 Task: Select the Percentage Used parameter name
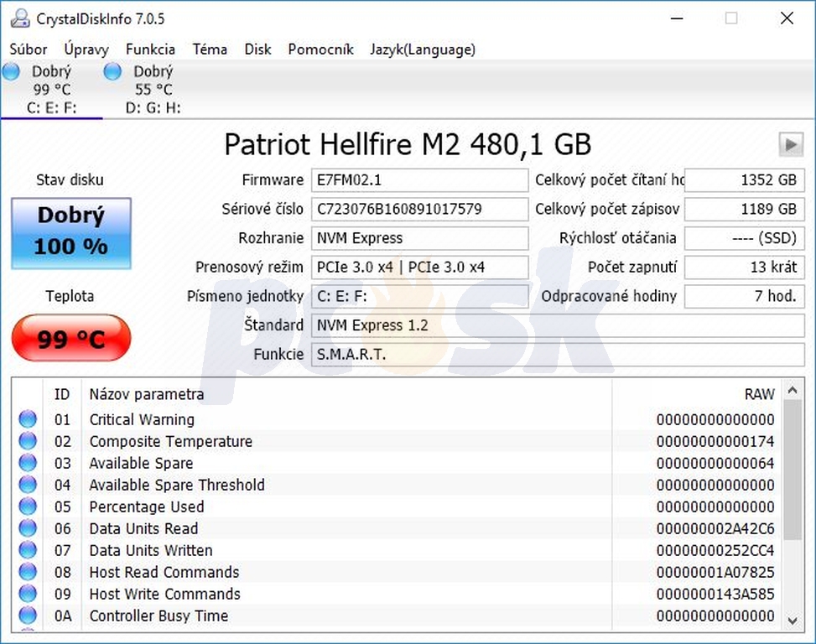tap(146, 506)
